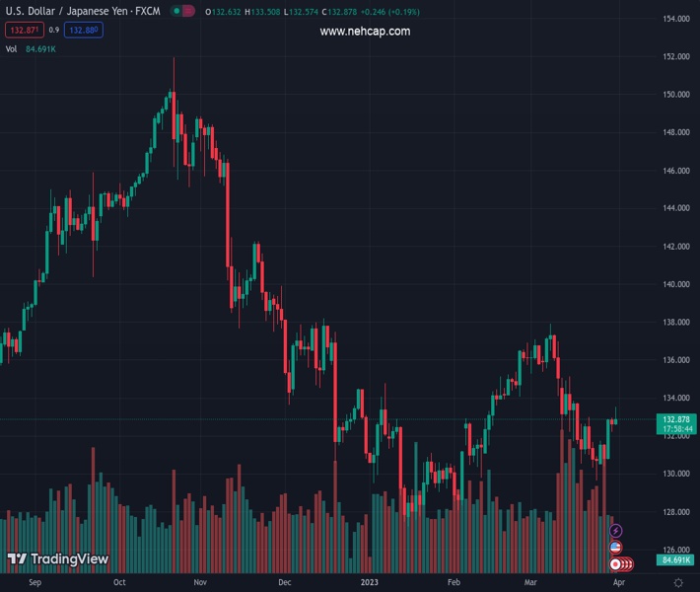Click the red sell price 132.871 button

23,31
